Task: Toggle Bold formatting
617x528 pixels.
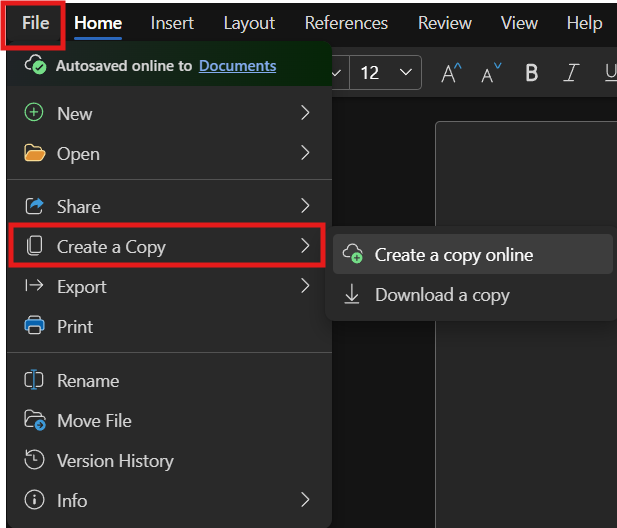Action: pyautogui.click(x=531, y=72)
